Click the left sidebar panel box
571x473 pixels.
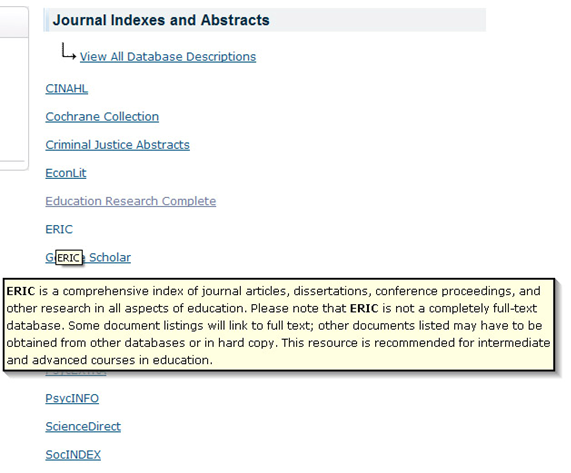[14, 88]
